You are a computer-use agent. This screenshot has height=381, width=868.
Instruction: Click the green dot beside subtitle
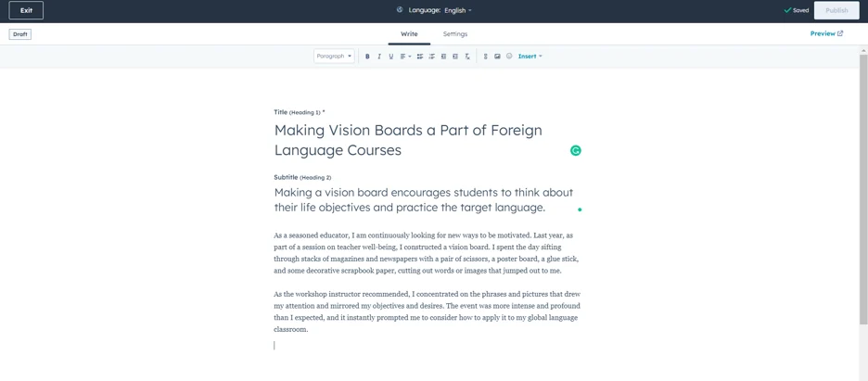[580, 210]
